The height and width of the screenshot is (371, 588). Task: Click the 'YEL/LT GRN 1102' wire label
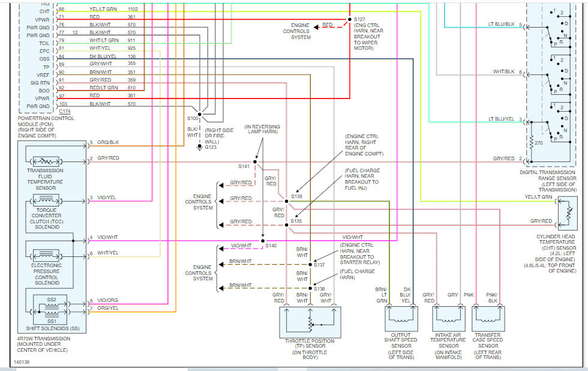coord(113,9)
